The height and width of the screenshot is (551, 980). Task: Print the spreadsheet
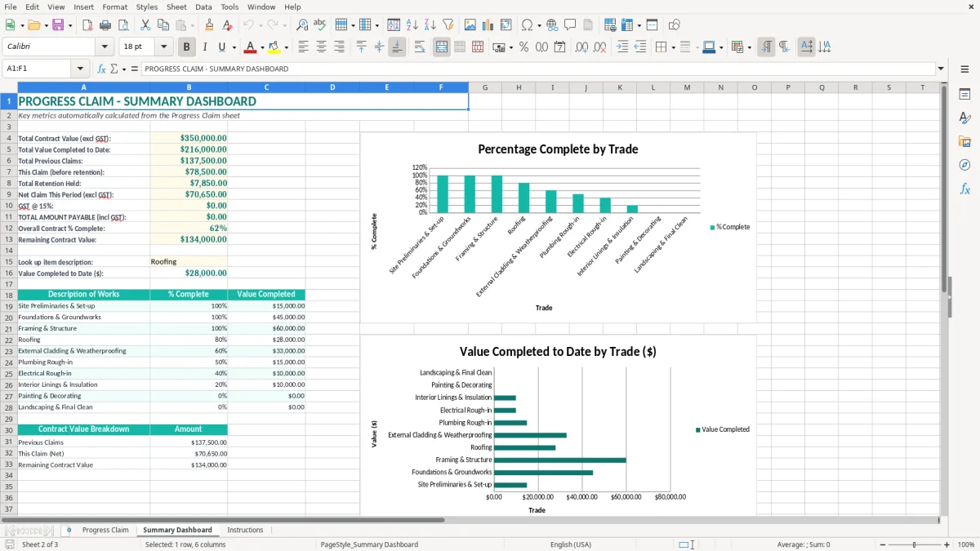pyautogui.click(x=105, y=25)
